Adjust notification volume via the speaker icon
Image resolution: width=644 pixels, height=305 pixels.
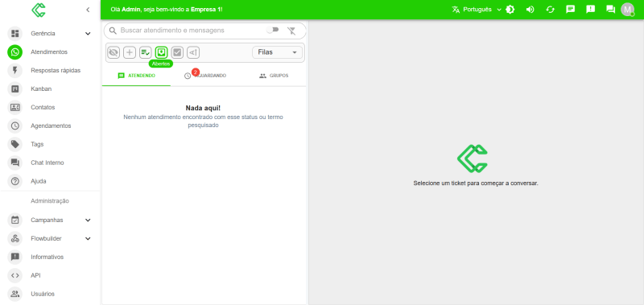[530, 10]
